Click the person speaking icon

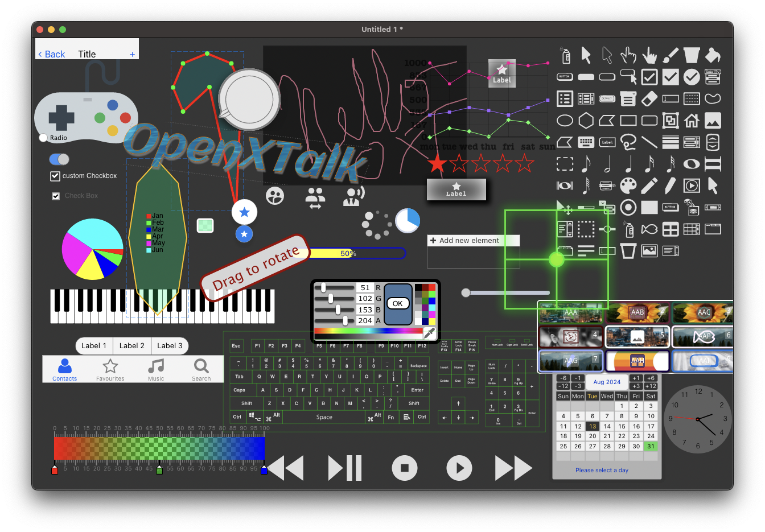pos(353,196)
